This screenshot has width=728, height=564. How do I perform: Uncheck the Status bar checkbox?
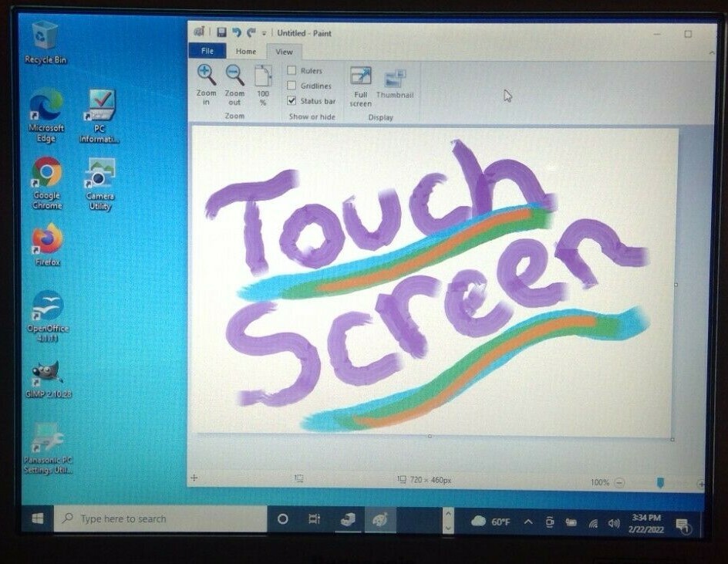click(x=292, y=100)
